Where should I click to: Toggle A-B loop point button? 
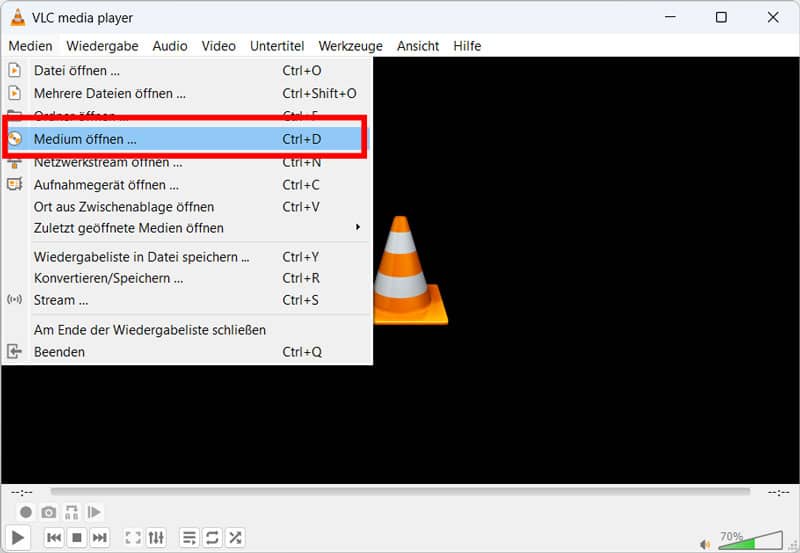pyautogui.click(x=71, y=512)
